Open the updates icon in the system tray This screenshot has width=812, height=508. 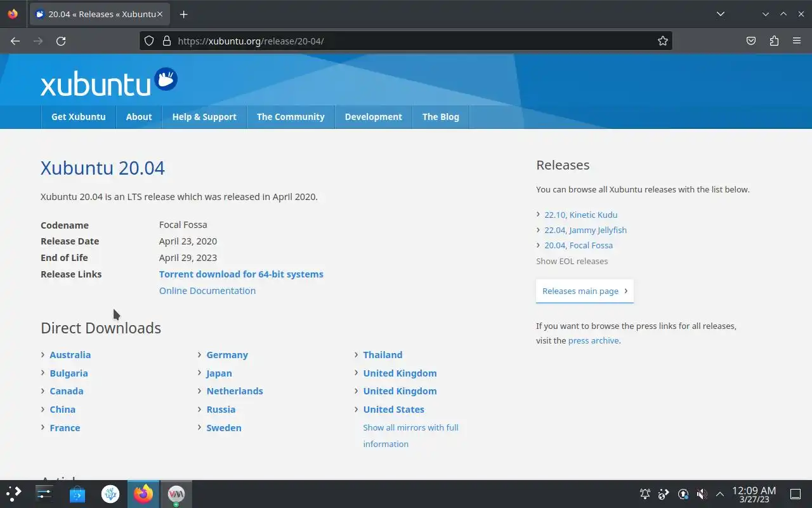coord(683,494)
